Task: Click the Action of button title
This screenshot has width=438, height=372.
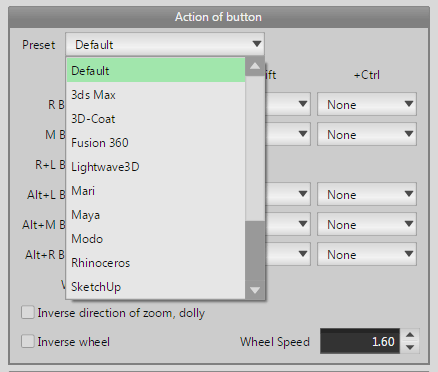Action: (218, 17)
